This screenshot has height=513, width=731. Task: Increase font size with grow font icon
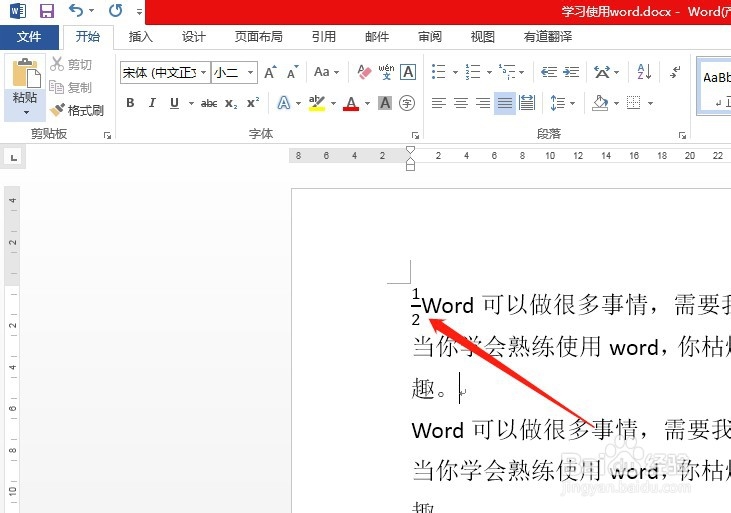tap(270, 72)
